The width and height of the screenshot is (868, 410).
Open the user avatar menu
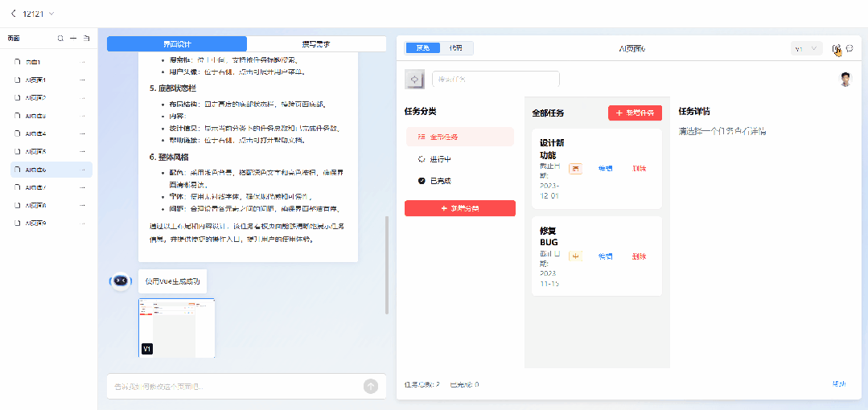pyautogui.click(x=845, y=79)
